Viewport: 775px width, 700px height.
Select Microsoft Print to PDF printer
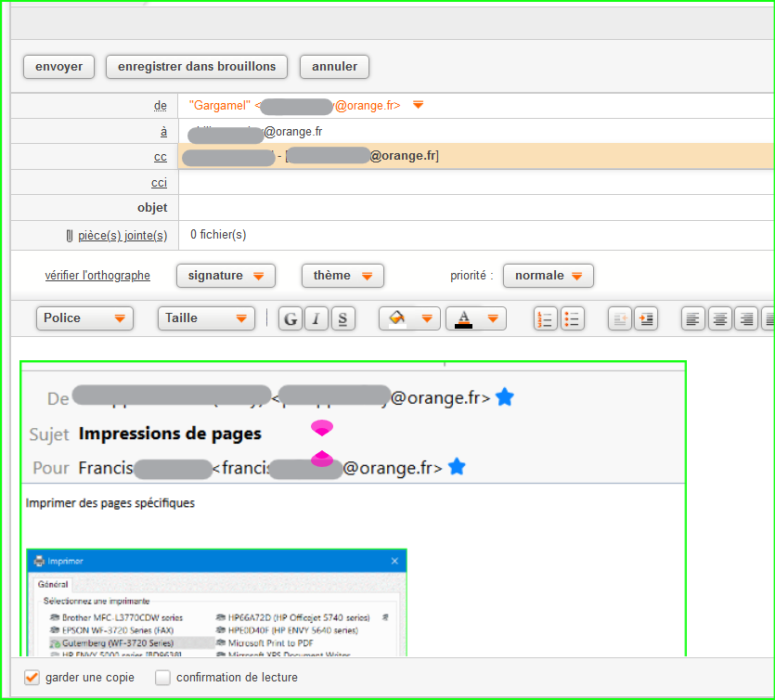(x=265, y=643)
